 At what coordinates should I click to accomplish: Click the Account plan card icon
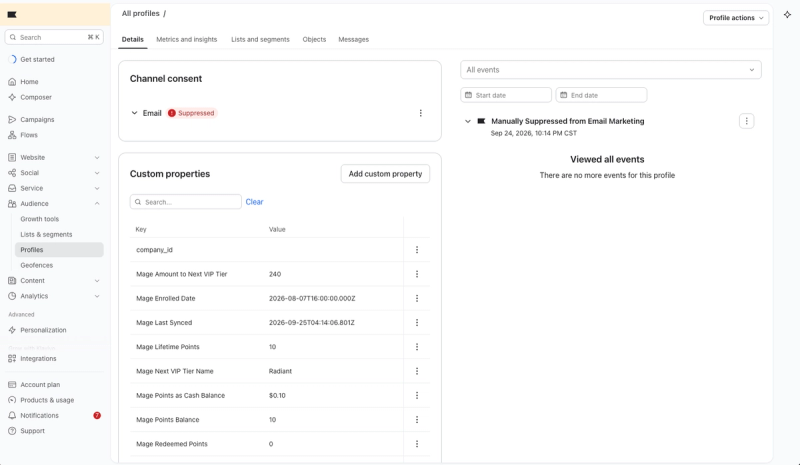point(12,384)
